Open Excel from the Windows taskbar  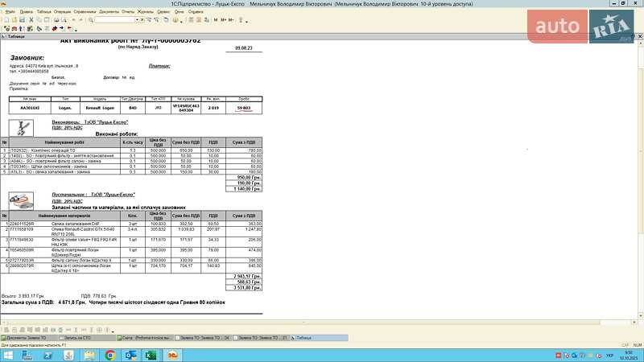[x=151, y=355]
